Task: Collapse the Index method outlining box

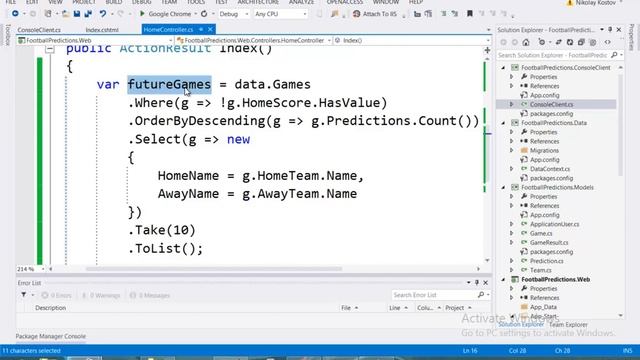Action: (x=50, y=49)
